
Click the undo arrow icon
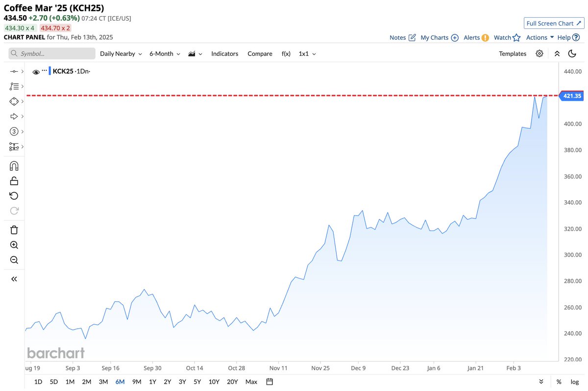coord(13,195)
